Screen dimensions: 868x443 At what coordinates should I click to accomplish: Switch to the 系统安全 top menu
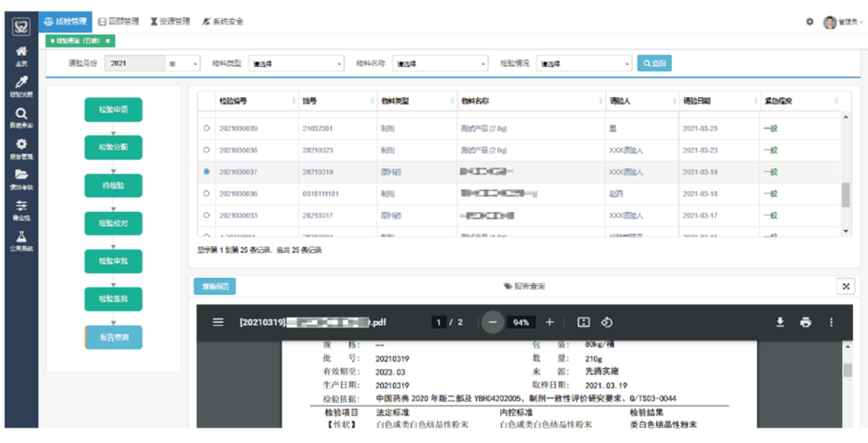click(x=223, y=21)
